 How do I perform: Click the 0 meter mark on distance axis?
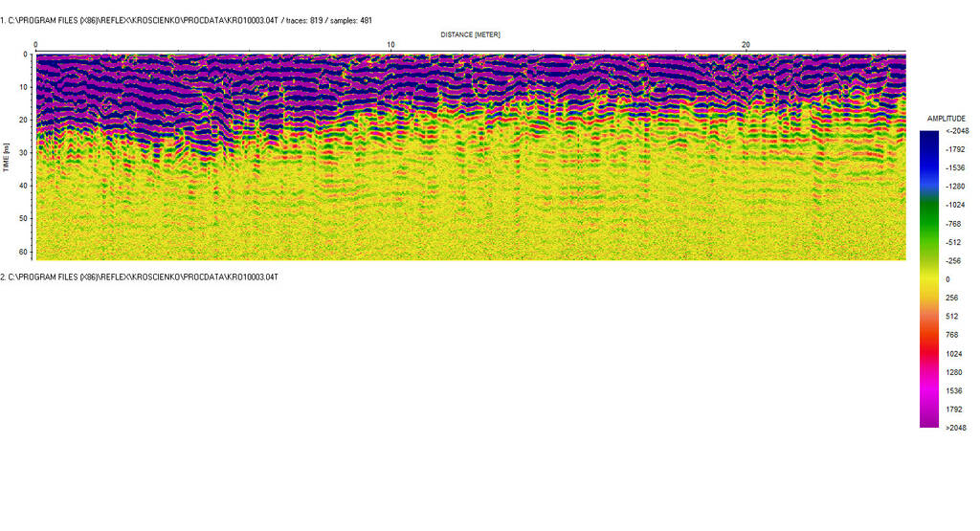(x=35, y=45)
